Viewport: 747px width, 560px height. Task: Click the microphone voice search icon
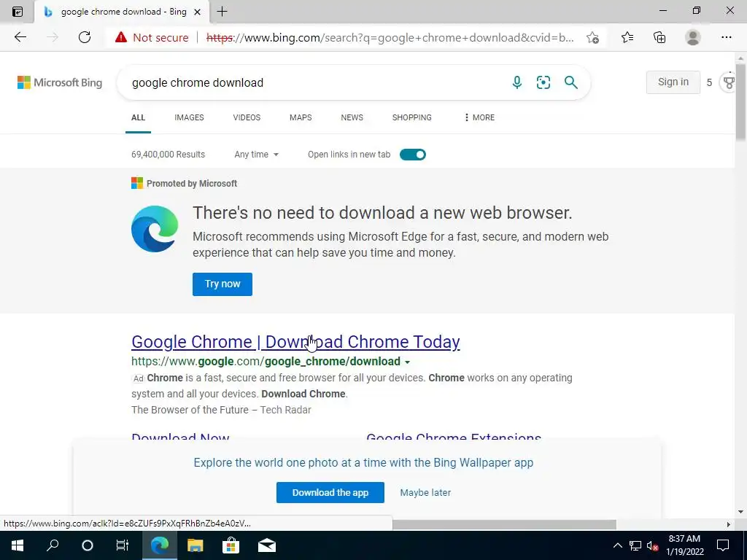point(517,82)
